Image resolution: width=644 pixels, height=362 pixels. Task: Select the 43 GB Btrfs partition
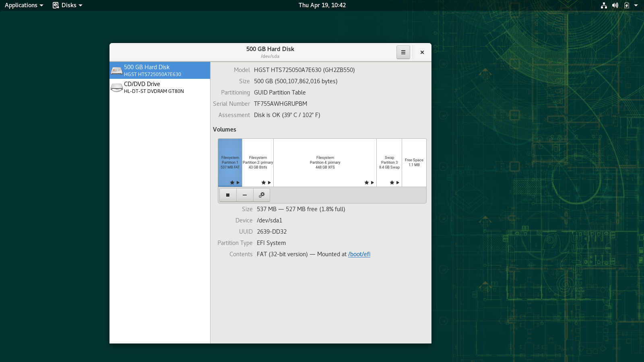coord(258,162)
